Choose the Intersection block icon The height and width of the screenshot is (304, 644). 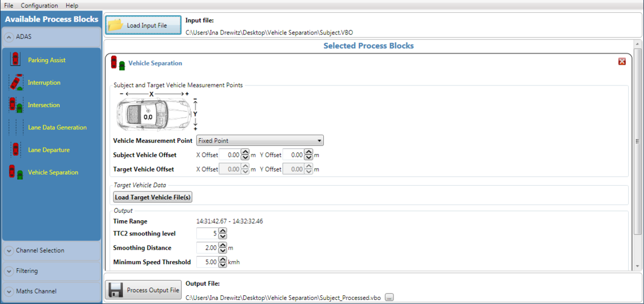[16, 105]
